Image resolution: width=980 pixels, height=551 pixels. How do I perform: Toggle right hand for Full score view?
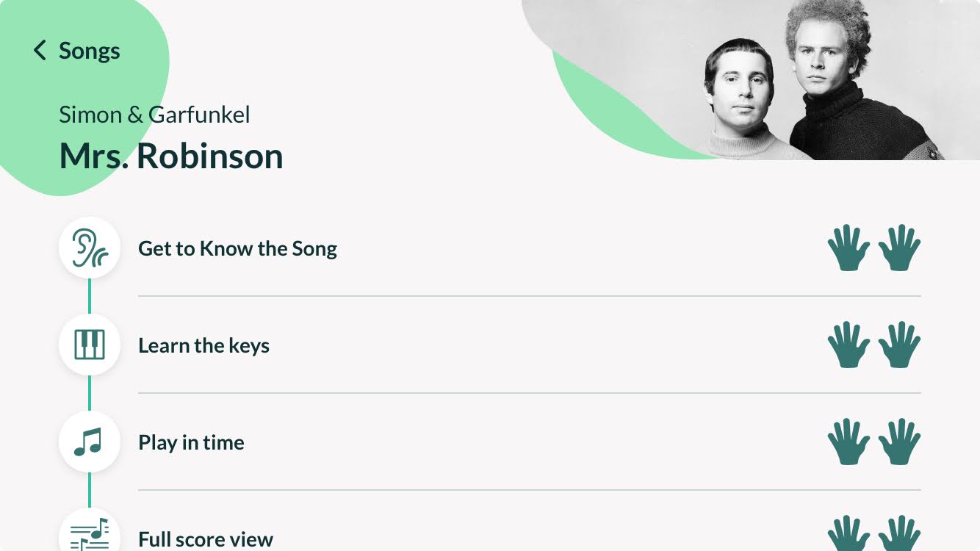(899, 534)
